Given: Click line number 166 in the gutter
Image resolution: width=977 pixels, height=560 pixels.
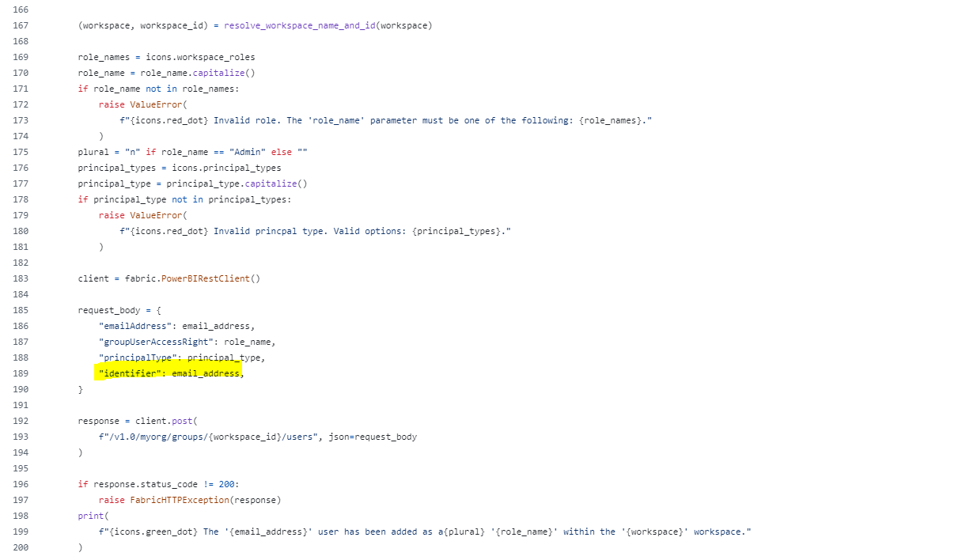Looking at the screenshot, I should pyautogui.click(x=21, y=9).
